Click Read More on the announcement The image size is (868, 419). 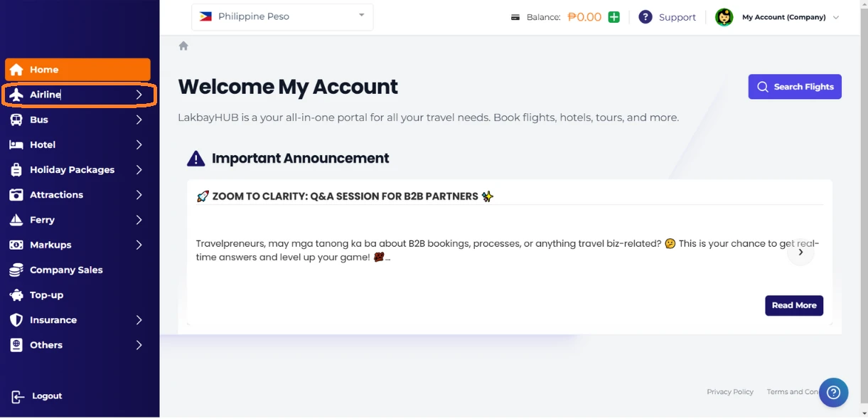[793, 305]
